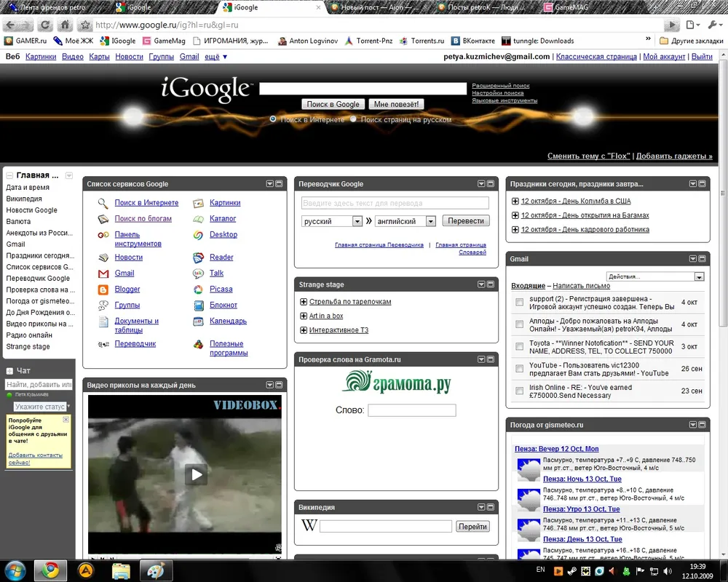The height and width of the screenshot is (582, 728).
Task: Focus the translator text input box
Action: click(x=395, y=203)
